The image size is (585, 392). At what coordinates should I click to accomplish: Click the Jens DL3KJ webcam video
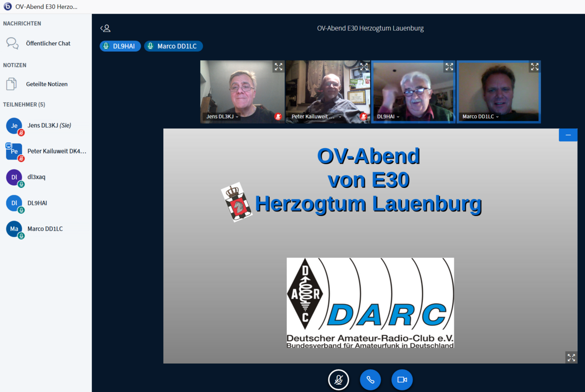pos(242,91)
